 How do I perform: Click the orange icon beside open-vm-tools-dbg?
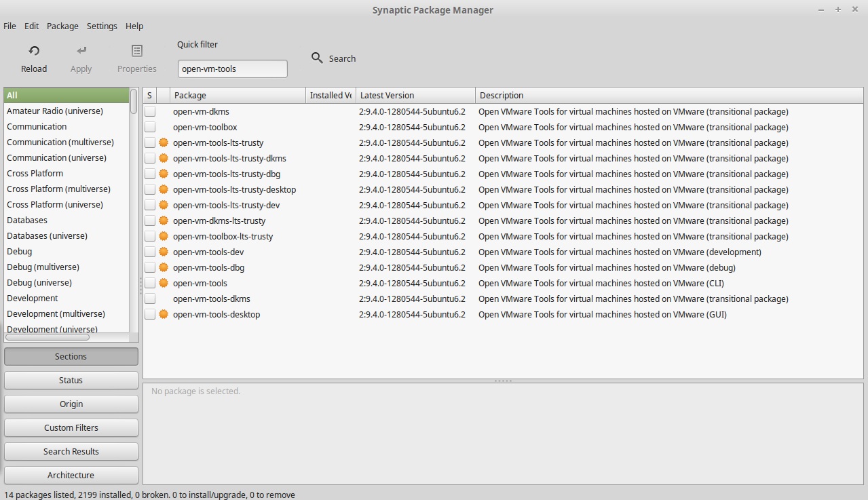(163, 267)
